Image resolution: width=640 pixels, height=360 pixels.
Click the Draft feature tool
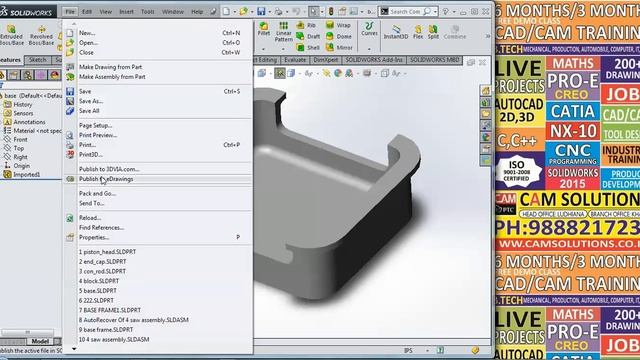click(x=308, y=36)
